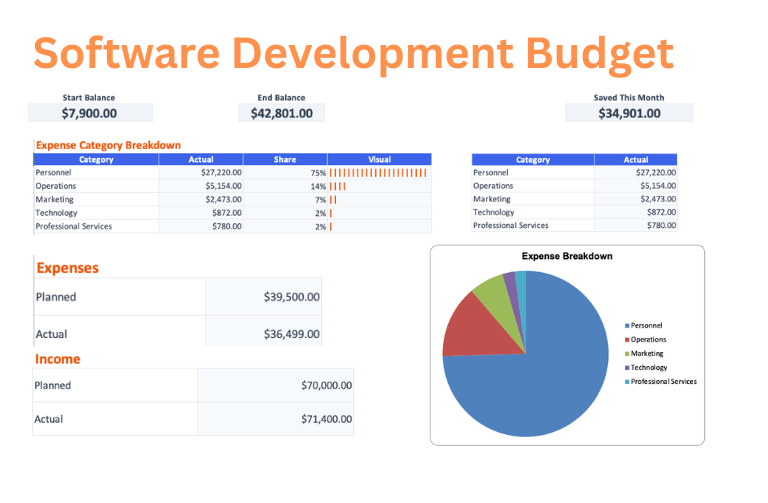Screen dimensions: 768x503
Task: Select $2,473.00 in the right table
Action: 658,199
